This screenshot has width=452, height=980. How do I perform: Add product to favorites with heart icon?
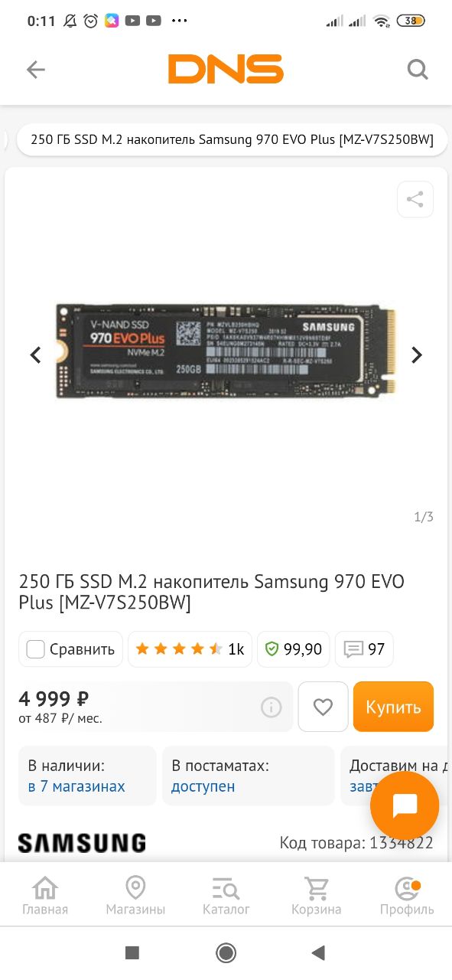[x=323, y=707]
